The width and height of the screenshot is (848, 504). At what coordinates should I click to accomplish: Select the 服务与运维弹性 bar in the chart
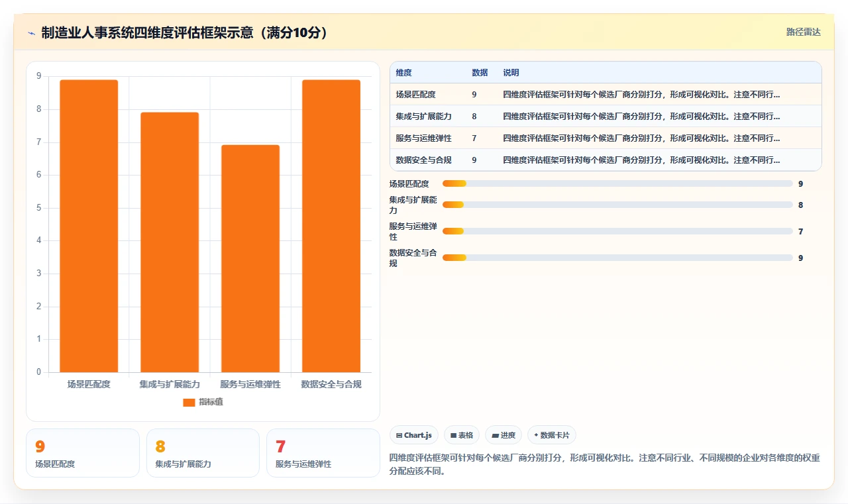coord(250,258)
